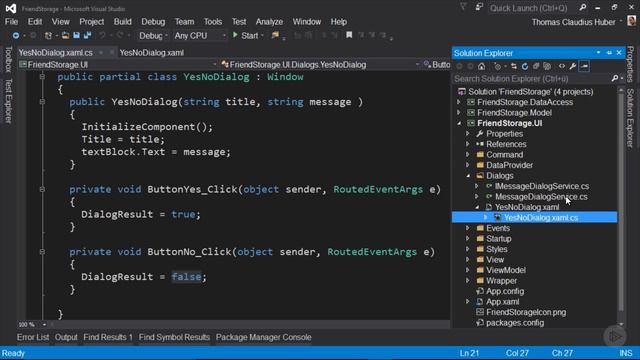
Task: Toggle Sync with Active Document
Action: (x=514, y=66)
